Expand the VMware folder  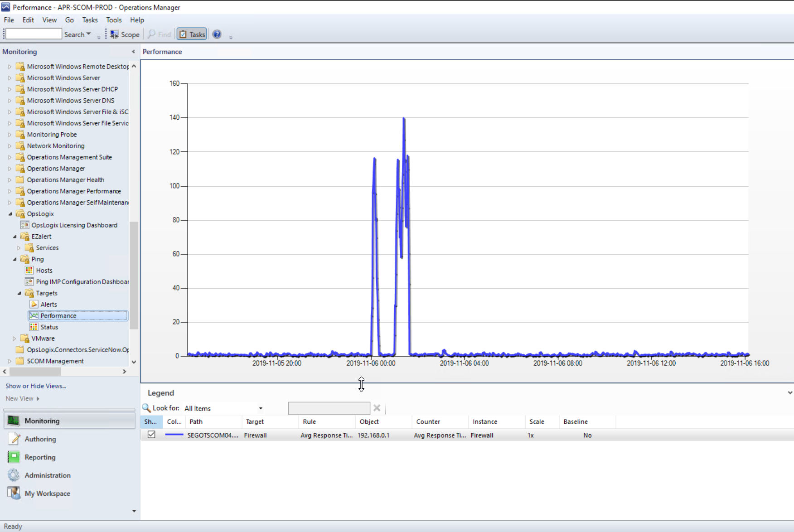point(15,339)
